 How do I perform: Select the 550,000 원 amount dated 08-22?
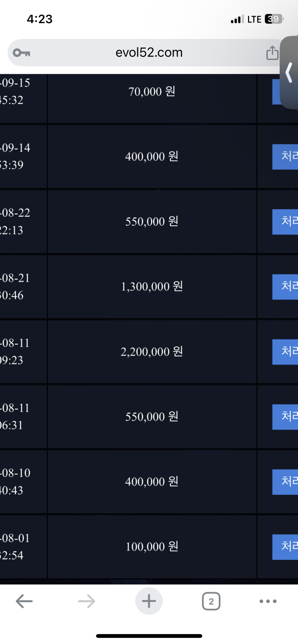(152, 222)
